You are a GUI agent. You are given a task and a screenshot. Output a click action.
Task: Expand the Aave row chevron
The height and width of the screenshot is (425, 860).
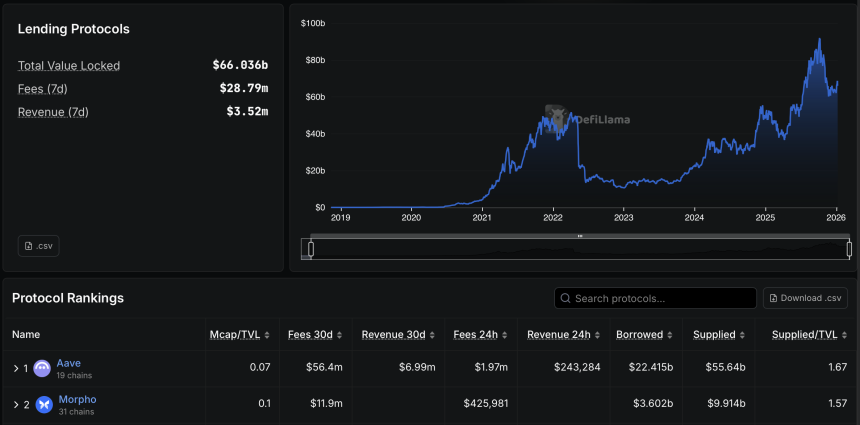point(16,368)
